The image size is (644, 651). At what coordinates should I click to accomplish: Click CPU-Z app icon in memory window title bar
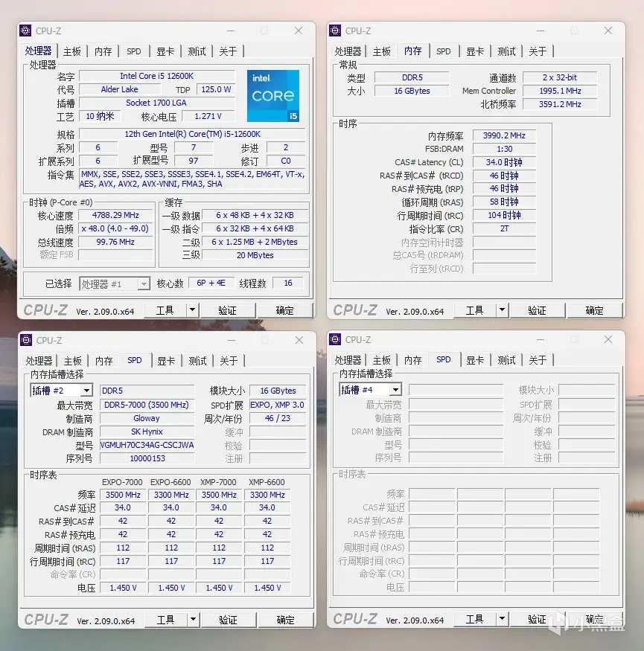pyautogui.click(x=335, y=31)
